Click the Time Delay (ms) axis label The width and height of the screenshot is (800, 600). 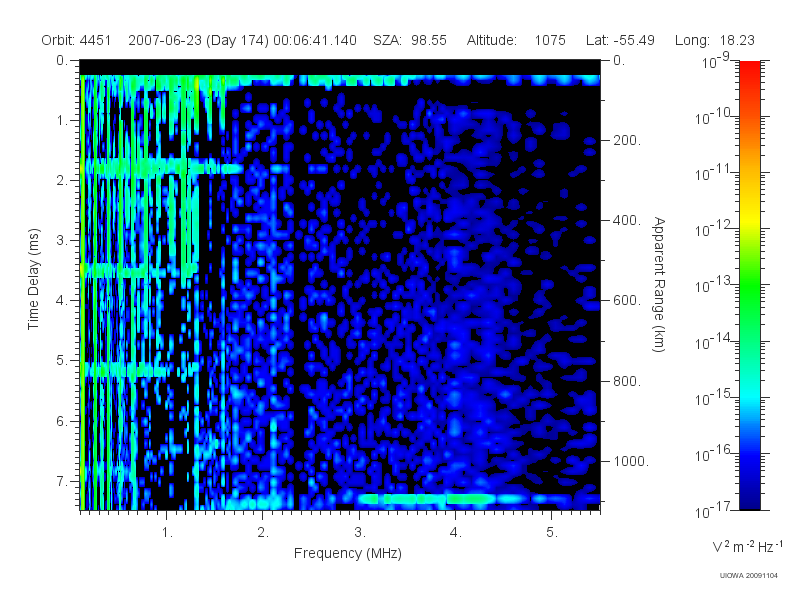click(33, 279)
